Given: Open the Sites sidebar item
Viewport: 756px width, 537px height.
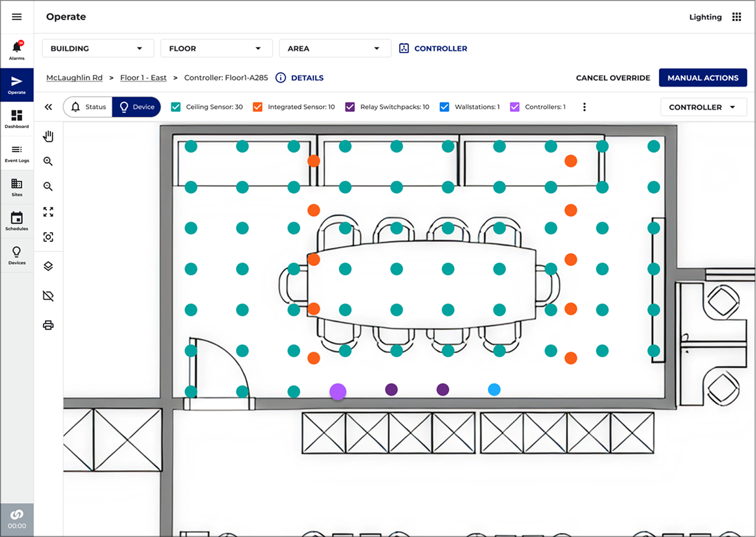Looking at the screenshot, I should click(17, 187).
